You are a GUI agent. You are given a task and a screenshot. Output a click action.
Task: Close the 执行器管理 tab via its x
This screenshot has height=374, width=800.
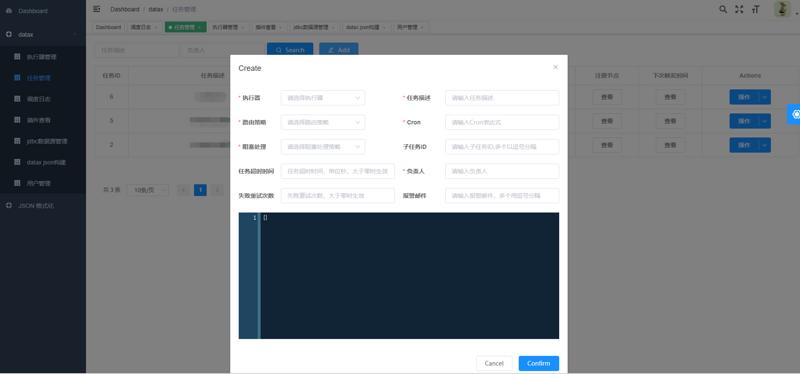[242, 28]
